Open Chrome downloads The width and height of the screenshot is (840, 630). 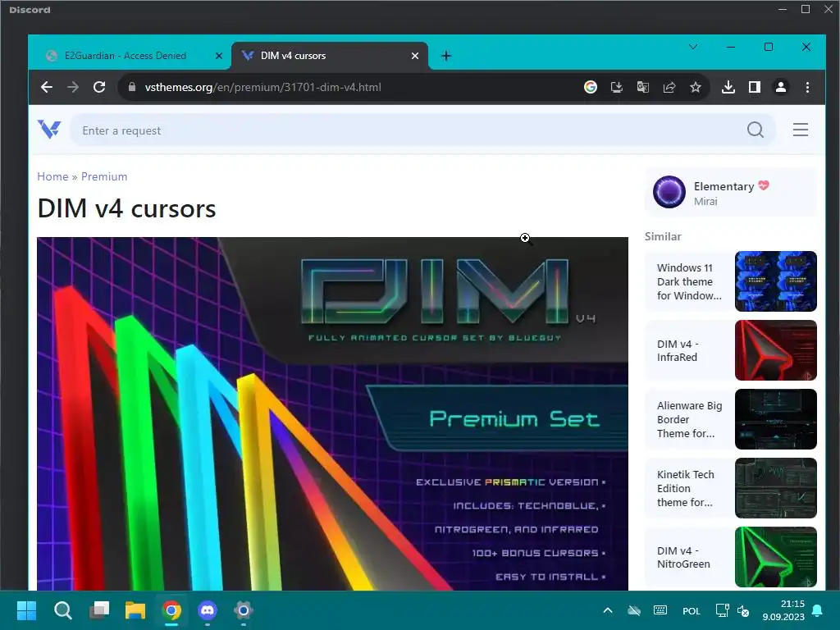(x=728, y=87)
